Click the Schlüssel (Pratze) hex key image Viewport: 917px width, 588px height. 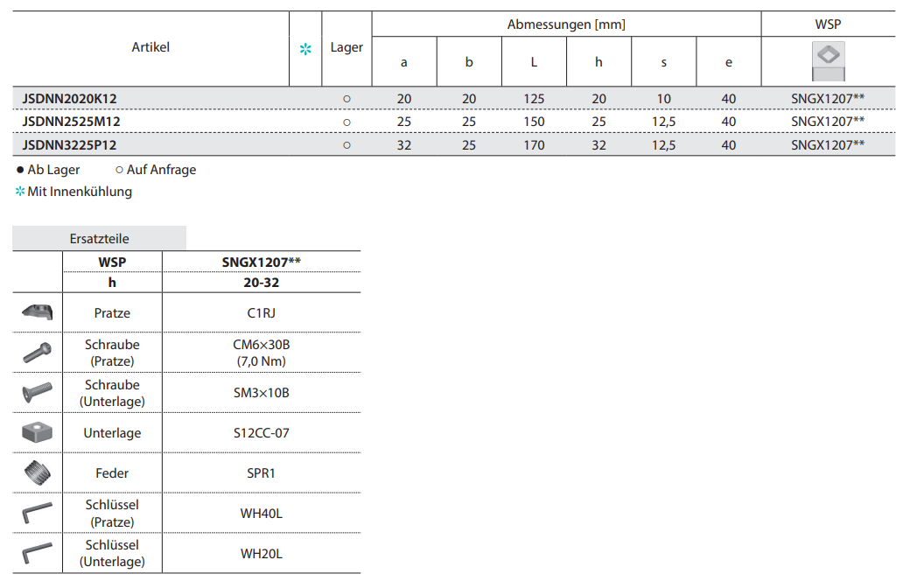point(38,513)
